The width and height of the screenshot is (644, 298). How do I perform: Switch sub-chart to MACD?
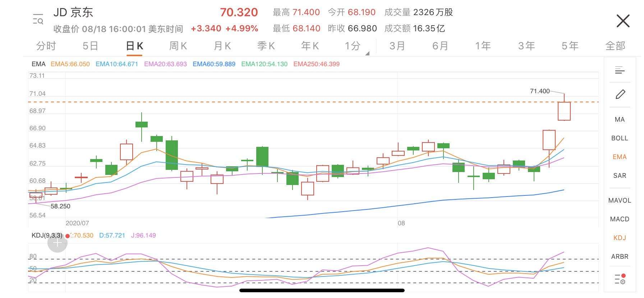tap(620, 219)
